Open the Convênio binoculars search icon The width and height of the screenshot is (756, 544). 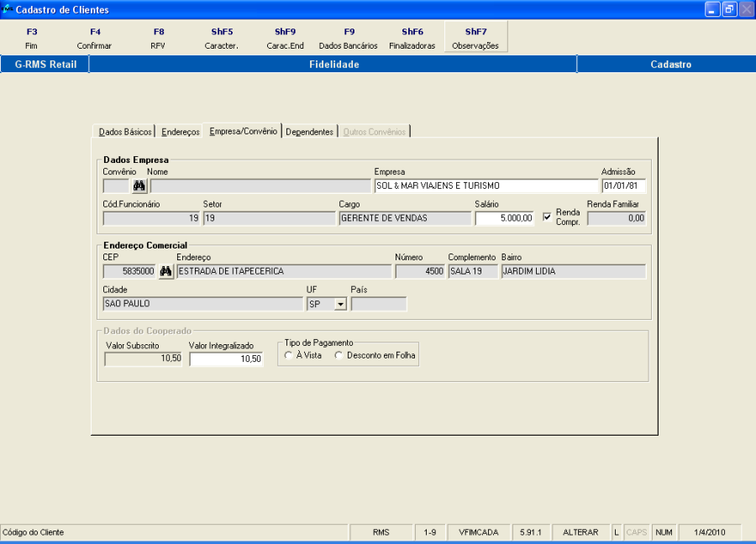pyautogui.click(x=139, y=186)
